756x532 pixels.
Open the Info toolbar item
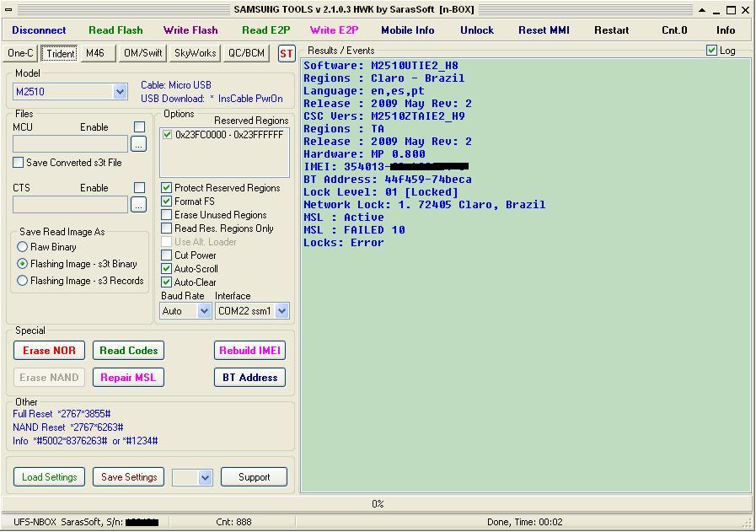pos(726,30)
